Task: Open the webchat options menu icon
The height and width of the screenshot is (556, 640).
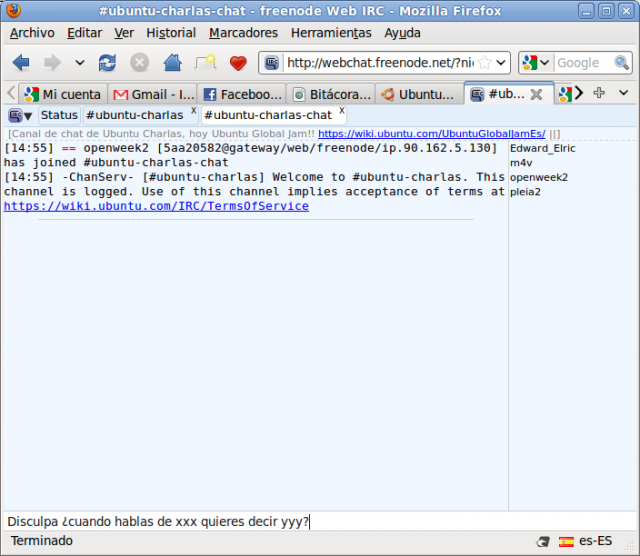Action: [x=20, y=116]
